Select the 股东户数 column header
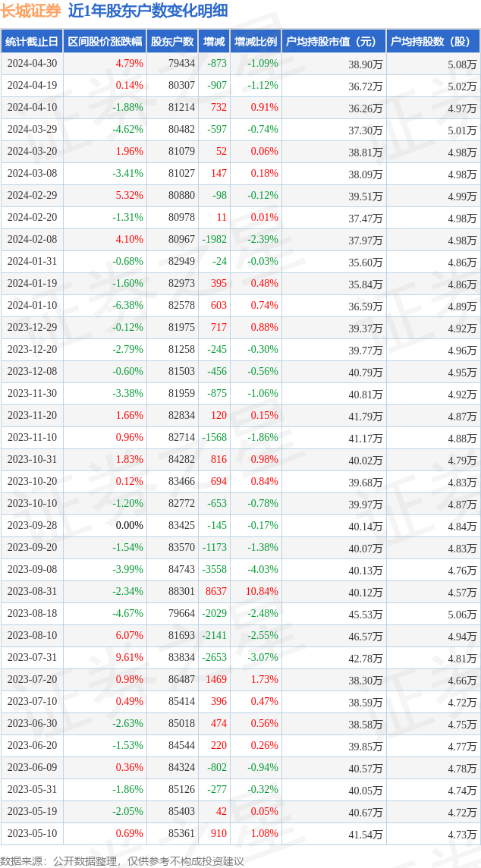 [x=172, y=42]
